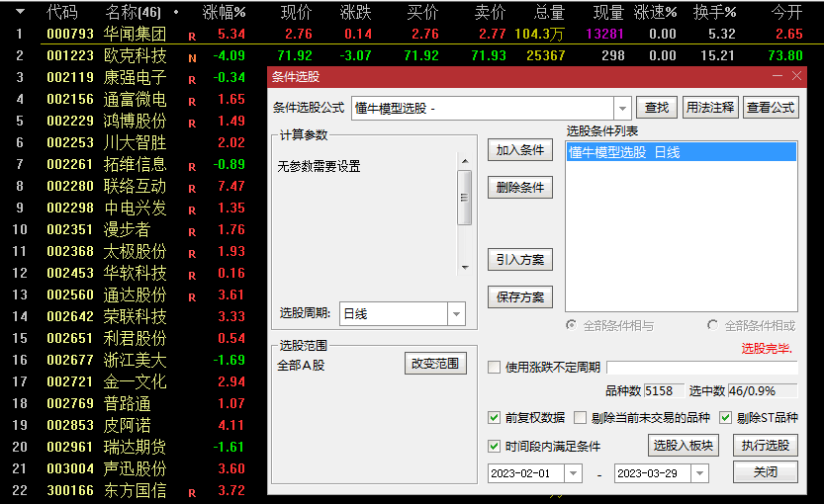The width and height of the screenshot is (824, 504).
Task: Select 懂牛模型选股 日线 in condition list
Action: pyautogui.click(x=682, y=152)
